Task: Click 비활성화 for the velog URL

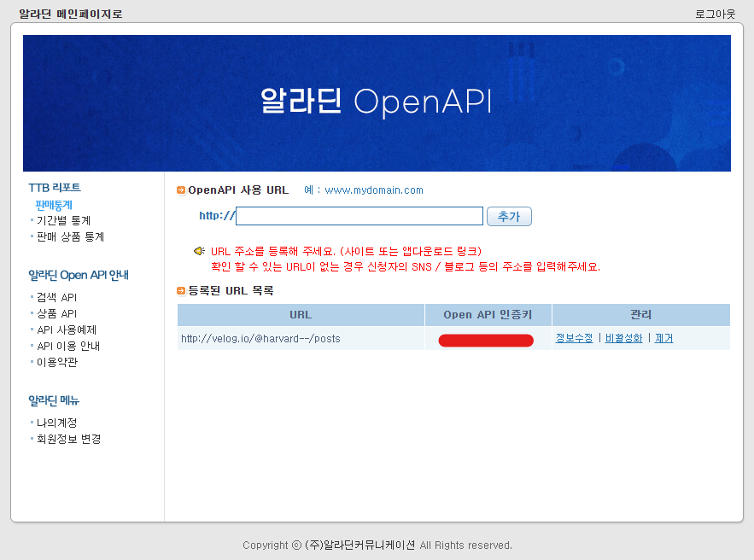Action: (623, 338)
